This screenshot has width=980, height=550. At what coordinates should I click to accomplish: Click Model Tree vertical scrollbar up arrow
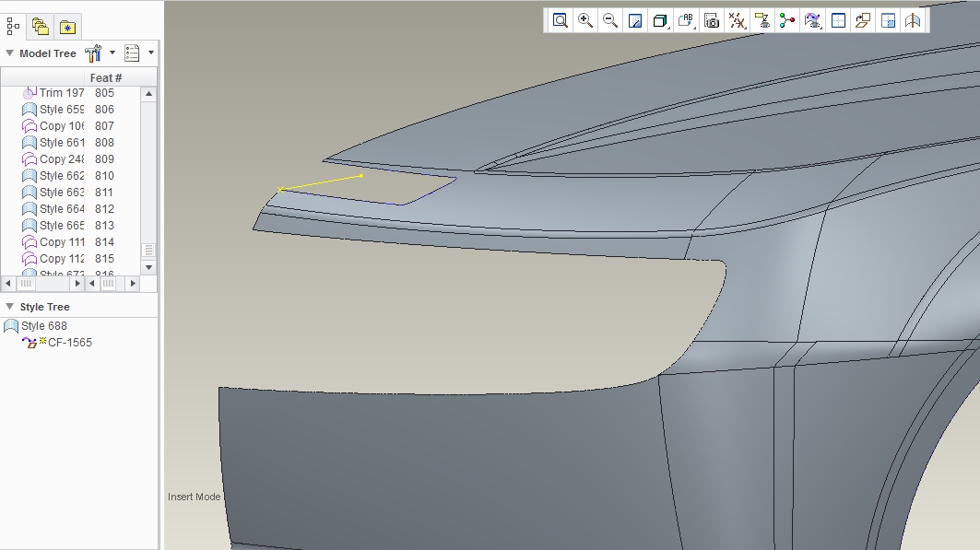(x=148, y=94)
